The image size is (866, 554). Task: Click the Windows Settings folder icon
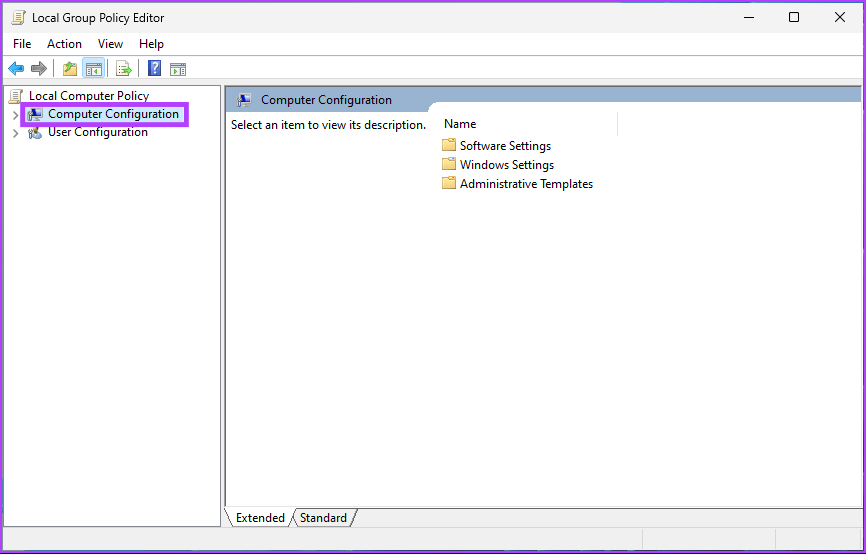[x=449, y=164]
